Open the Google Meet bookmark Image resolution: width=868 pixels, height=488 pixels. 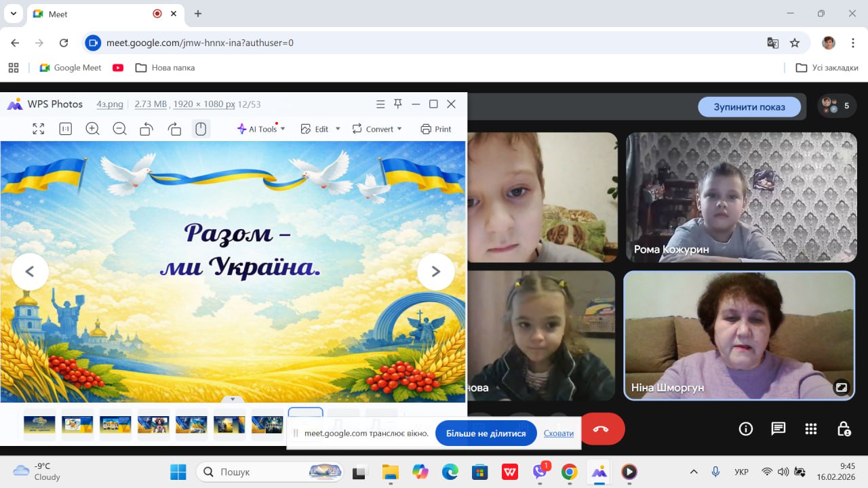(x=71, y=68)
